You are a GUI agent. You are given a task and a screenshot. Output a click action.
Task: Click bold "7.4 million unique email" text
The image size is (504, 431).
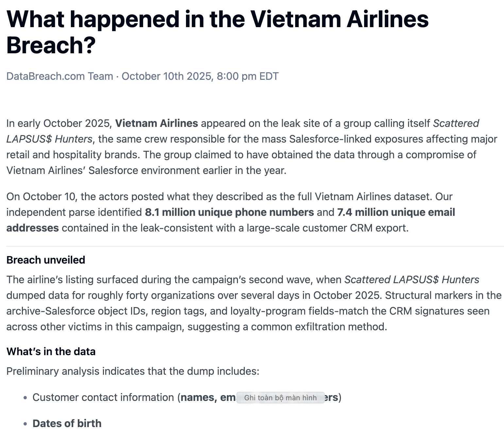396,212
